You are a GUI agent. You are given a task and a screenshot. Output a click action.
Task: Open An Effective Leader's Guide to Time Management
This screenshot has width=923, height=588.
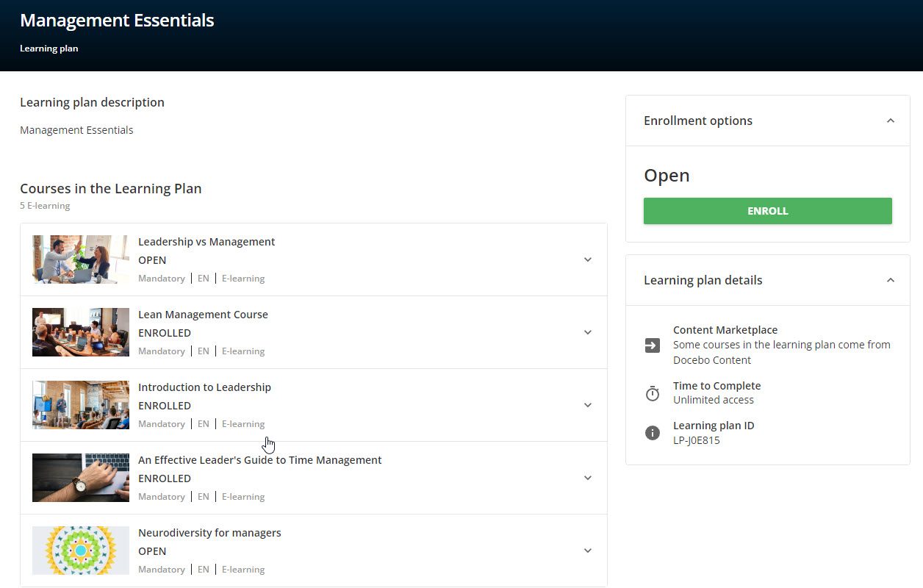tap(259, 460)
